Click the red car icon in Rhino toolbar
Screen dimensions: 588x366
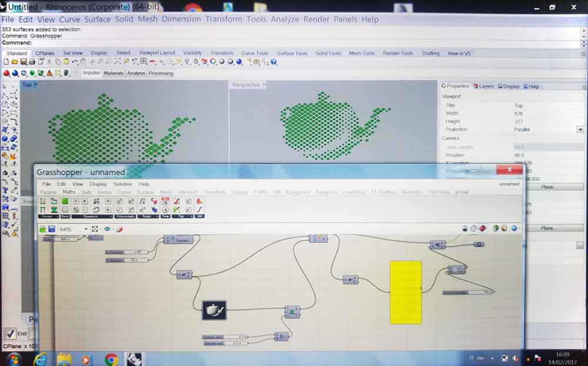coord(152,62)
